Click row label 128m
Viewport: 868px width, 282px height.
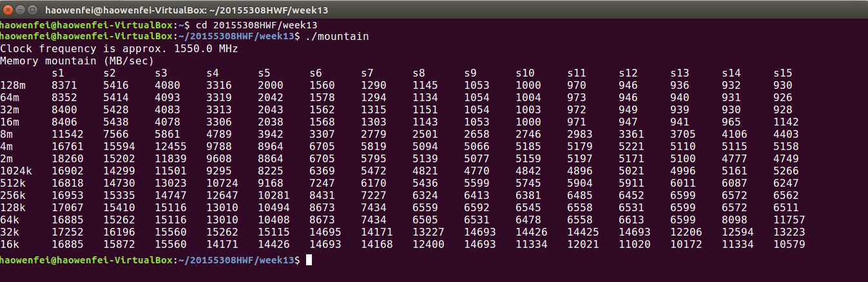(x=13, y=86)
